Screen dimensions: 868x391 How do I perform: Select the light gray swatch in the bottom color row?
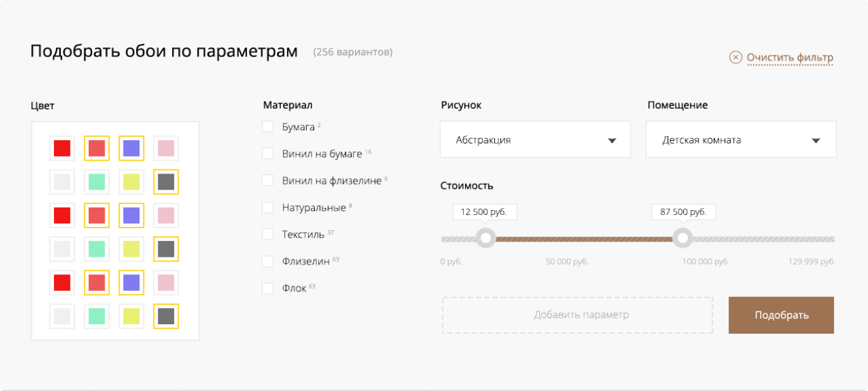62,316
